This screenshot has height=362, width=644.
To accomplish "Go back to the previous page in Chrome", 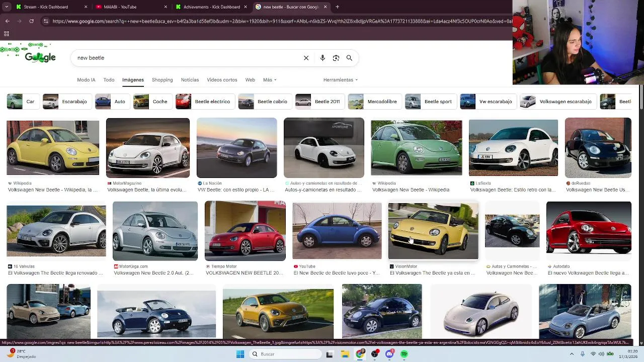I will click(x=7, y=21).
